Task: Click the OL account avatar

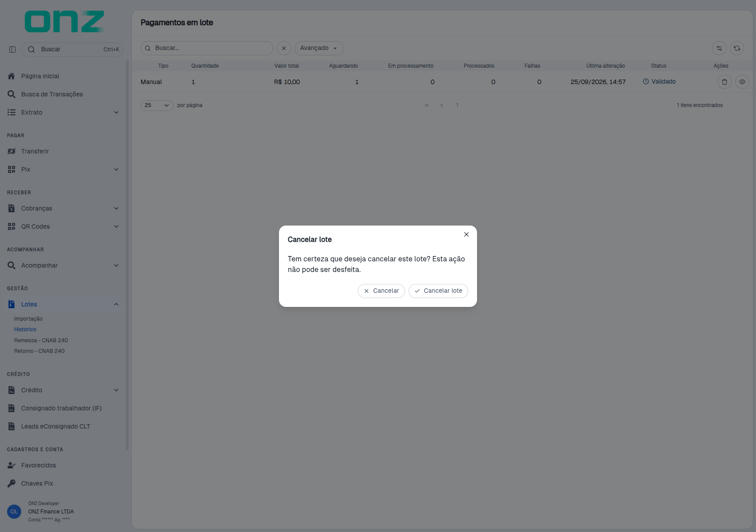Action: [x=14, y=512]
